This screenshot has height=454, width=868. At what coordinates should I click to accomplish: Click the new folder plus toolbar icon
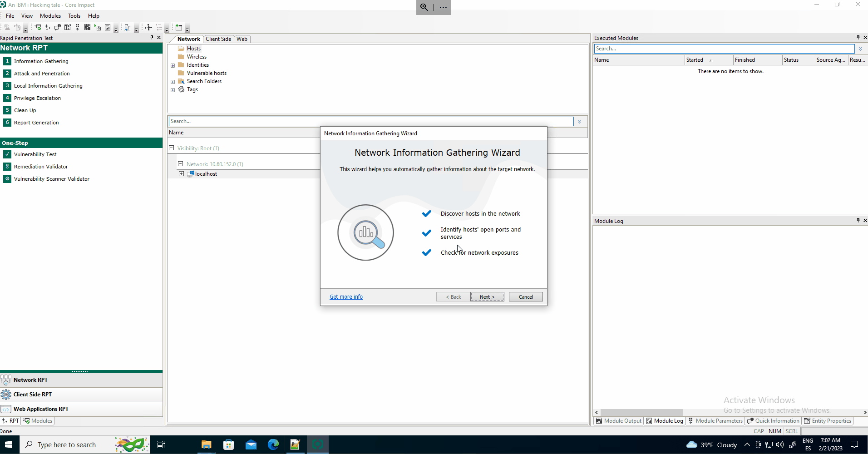pos(179,27)
